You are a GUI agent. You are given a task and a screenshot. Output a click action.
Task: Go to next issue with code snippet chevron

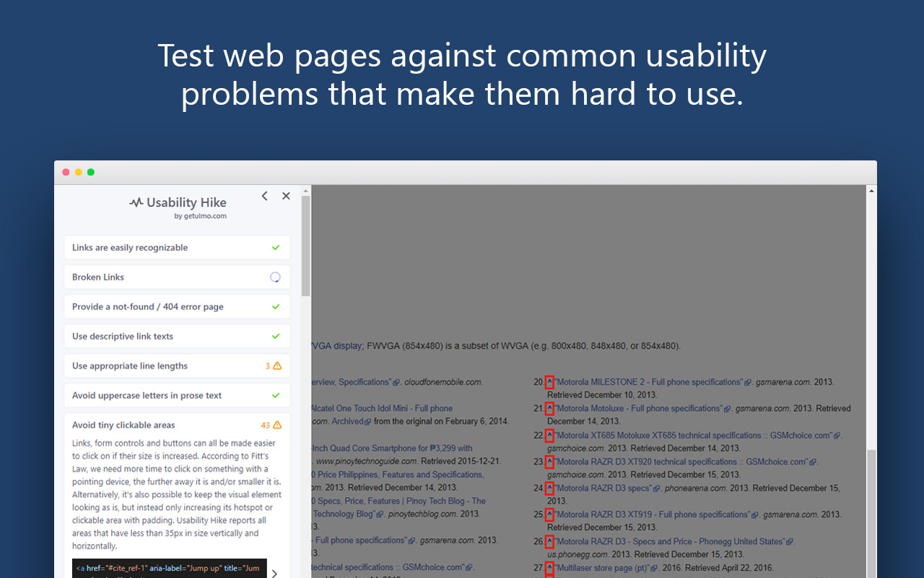274,573
